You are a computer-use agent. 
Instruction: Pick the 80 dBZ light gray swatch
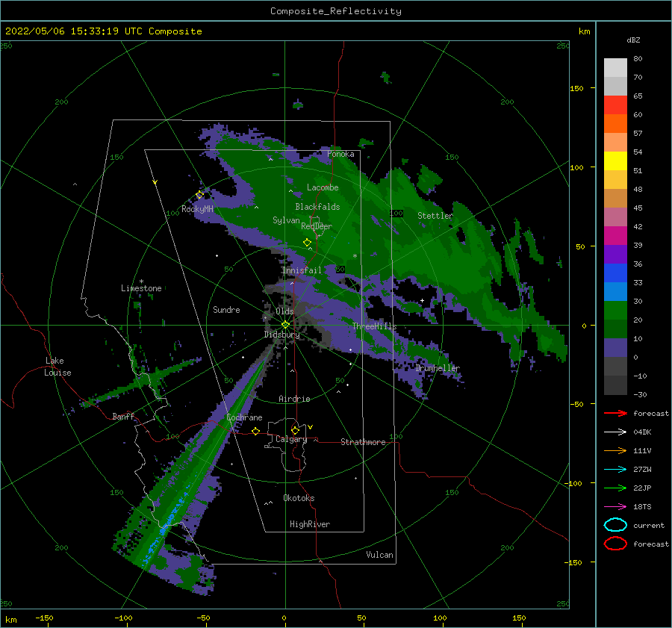tap(615, 68)
